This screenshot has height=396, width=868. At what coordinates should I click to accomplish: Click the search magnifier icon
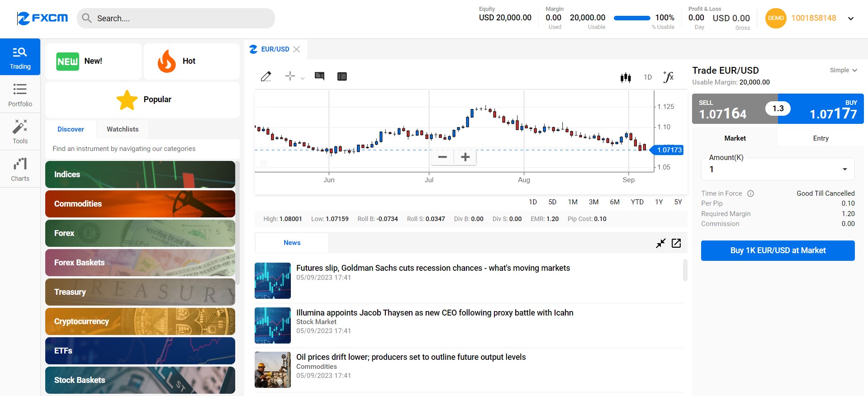87,18
